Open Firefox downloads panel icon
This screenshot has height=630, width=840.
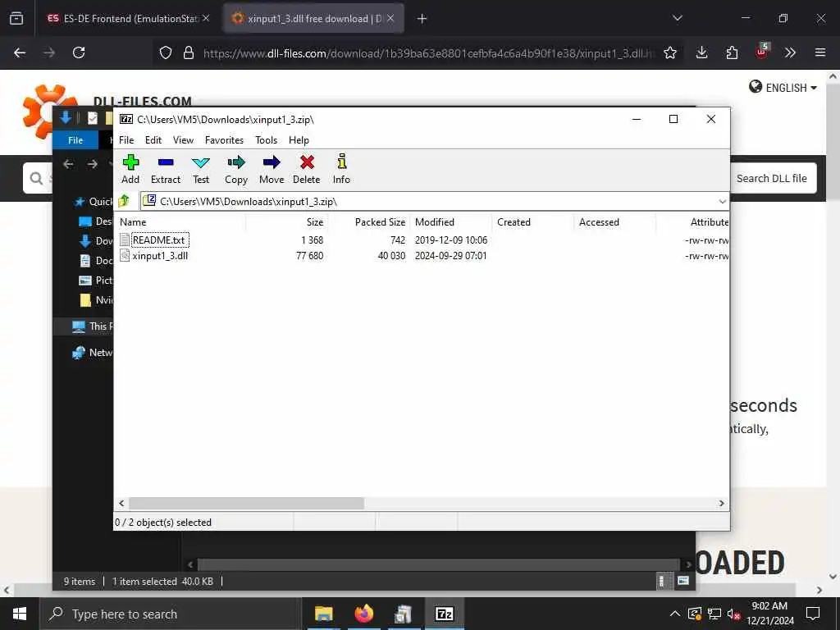(x=702, y=52)
